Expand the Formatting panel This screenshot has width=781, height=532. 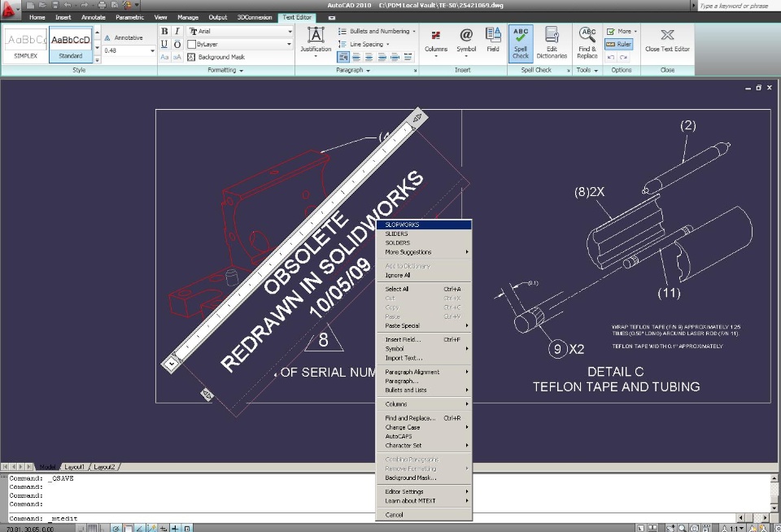point(225,70)
